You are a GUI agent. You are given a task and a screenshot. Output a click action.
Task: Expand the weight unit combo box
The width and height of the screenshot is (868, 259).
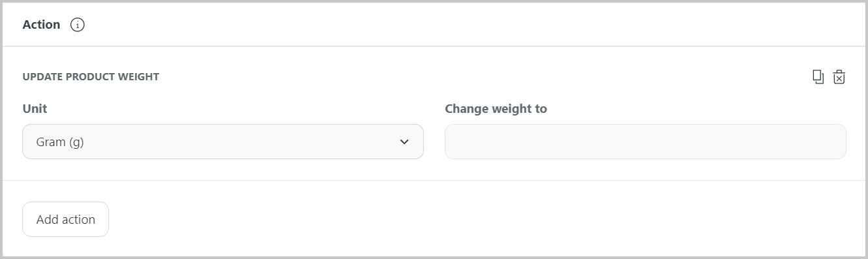pyautogui.click(x=223, y=142)
